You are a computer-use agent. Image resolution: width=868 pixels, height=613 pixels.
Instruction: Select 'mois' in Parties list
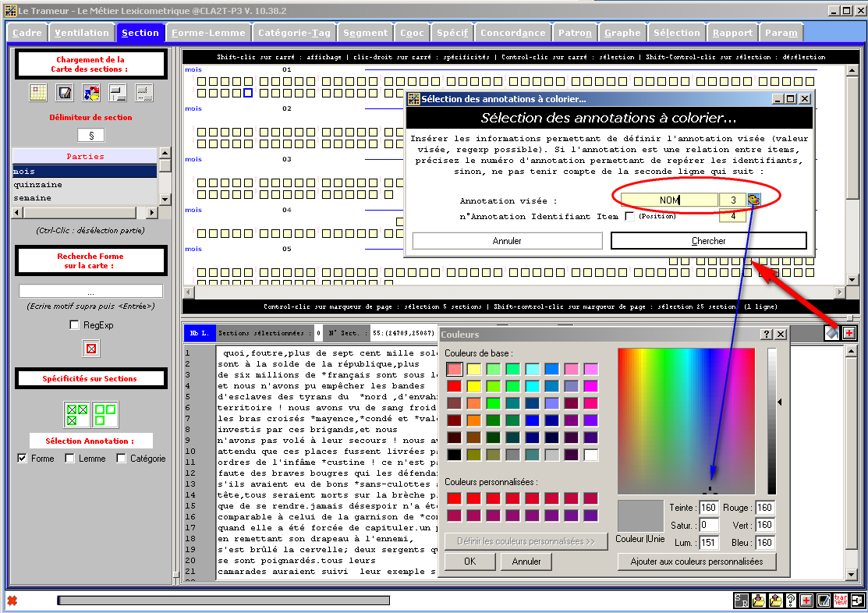point(85,171)
